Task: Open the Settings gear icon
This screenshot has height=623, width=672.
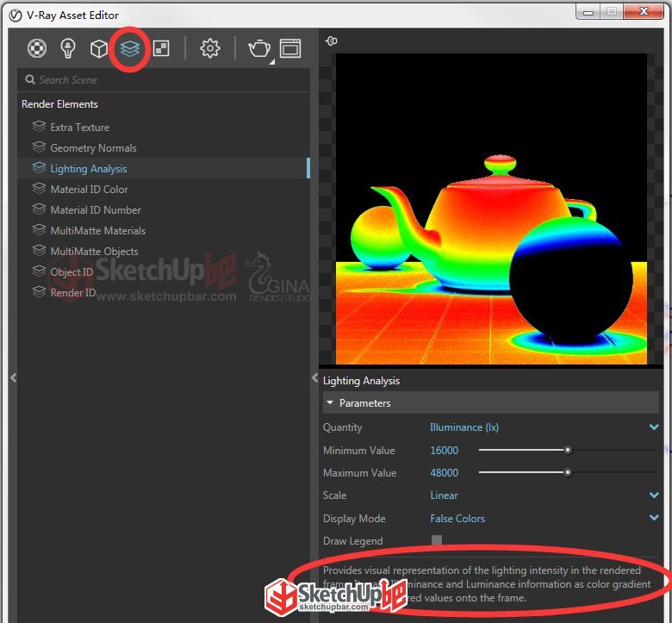Action: (210, 48)
